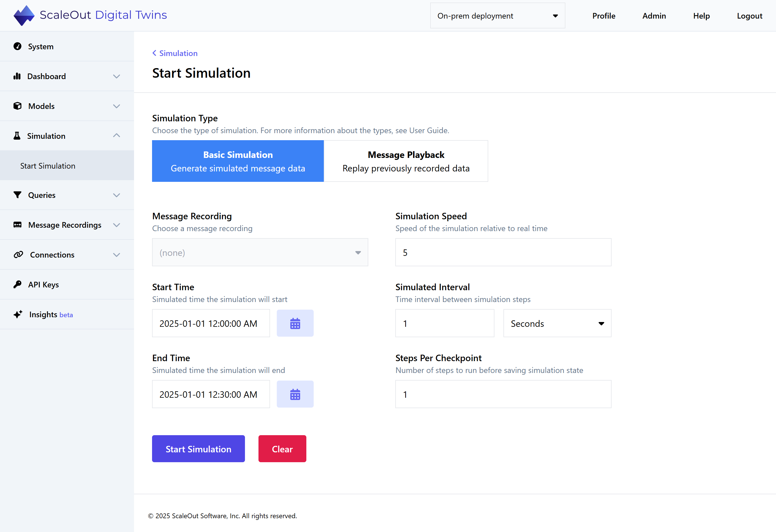The height and width of the screenshot is (532, 776).
Task: Click the Connections sidebar label
Action: (x=52, y=255)
